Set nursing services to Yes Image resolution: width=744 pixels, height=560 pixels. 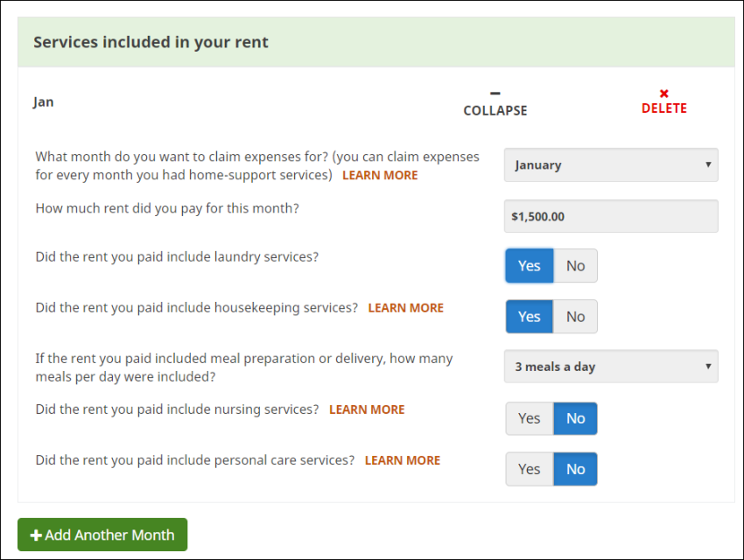coord(529,418)
